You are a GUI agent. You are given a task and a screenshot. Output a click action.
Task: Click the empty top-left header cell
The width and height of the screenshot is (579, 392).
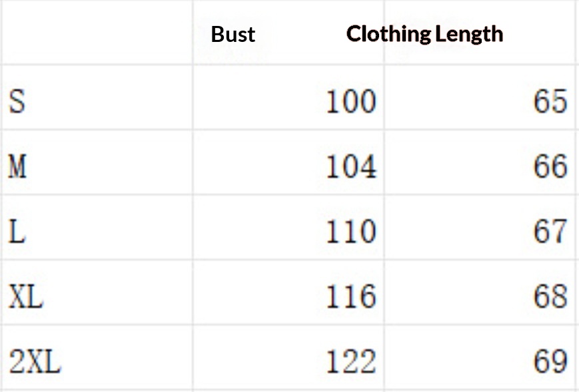[97, 33]
